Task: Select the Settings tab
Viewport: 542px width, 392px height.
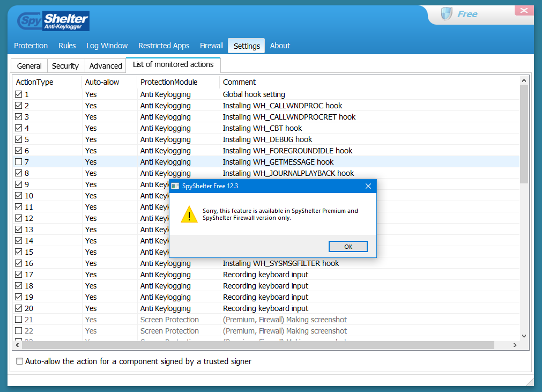Action: [x=247, y=46]
